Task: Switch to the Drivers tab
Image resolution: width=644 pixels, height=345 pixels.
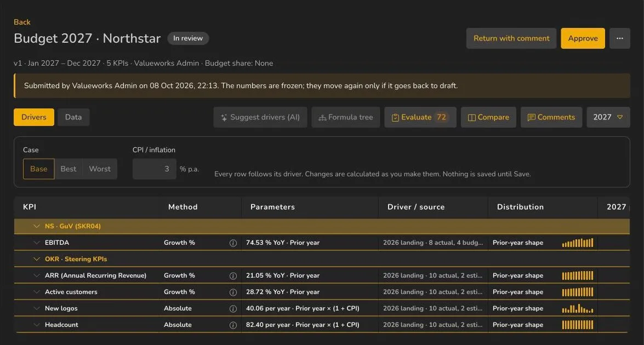Action: pyautogui.click(x=33, y=117)
